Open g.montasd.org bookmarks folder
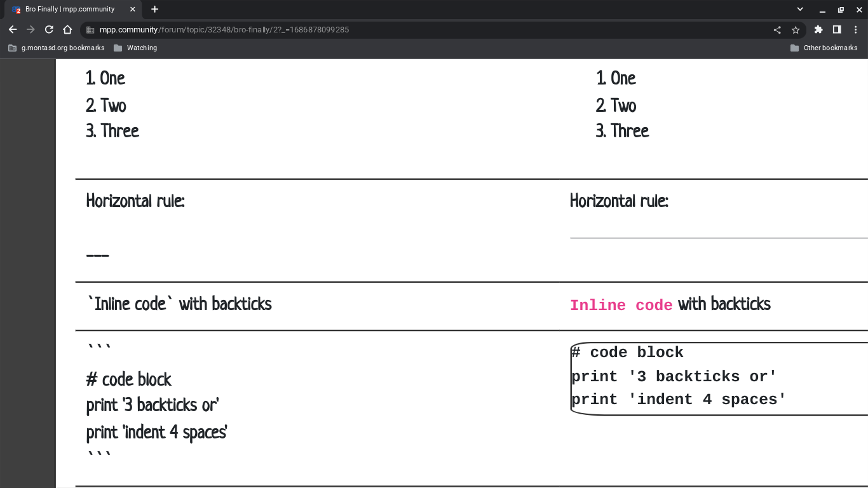Screen dimensions: 868x488 (56, 48)
